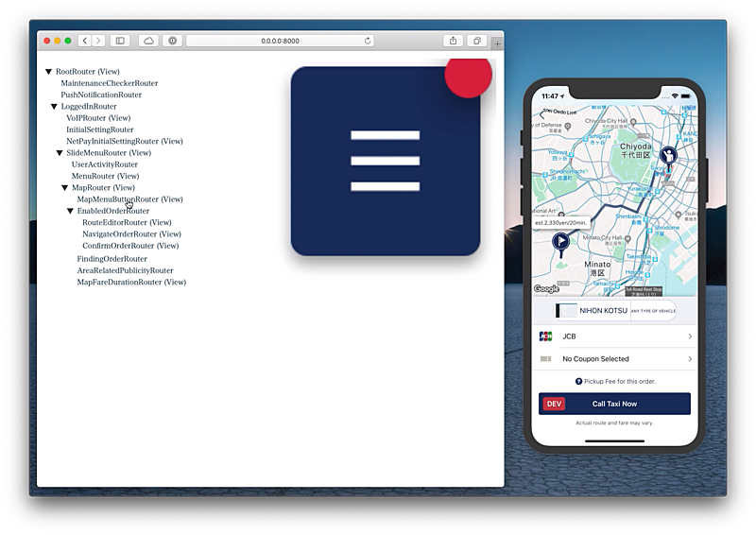Select the NIHON KOTSU company option
The height and width of the screenshot is (535, 756).
(x=593, y=311)
